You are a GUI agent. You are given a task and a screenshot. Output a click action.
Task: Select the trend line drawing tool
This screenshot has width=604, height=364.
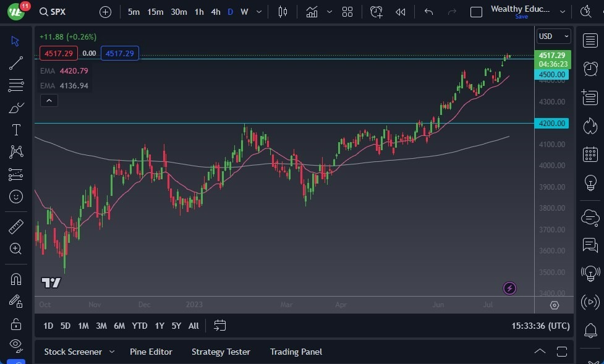tap(15, 63)
